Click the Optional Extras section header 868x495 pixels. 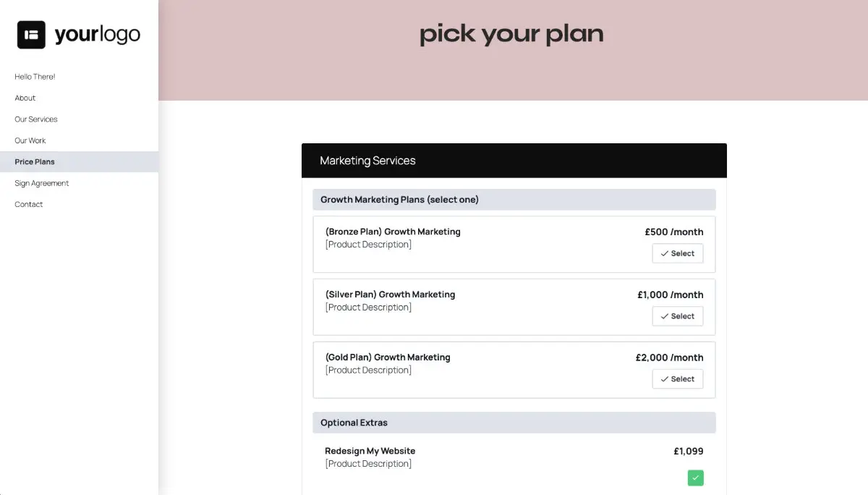pyautogui.click(x=352, y=422)
